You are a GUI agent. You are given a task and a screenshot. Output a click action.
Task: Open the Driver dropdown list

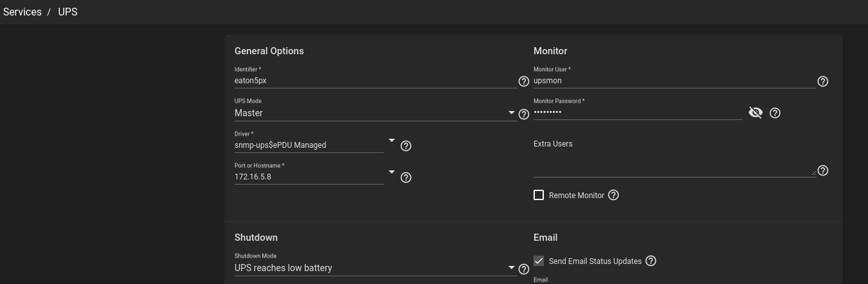(392, 140)
